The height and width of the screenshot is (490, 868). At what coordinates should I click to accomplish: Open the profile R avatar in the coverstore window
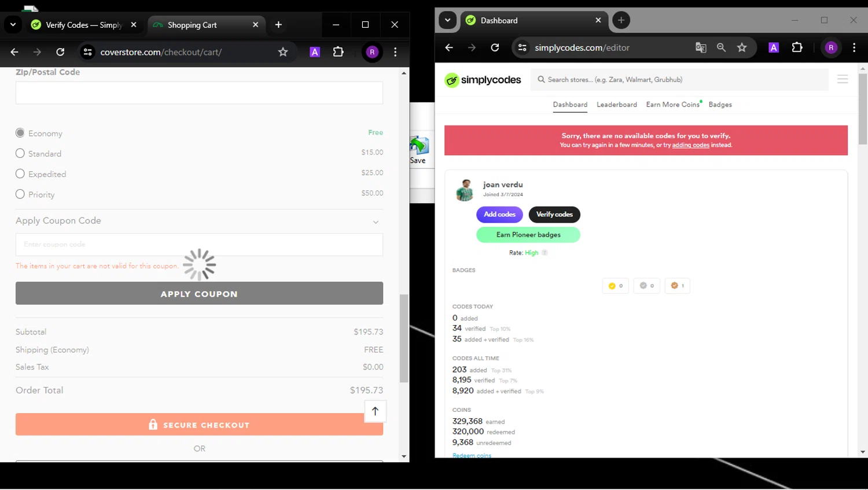372,52
